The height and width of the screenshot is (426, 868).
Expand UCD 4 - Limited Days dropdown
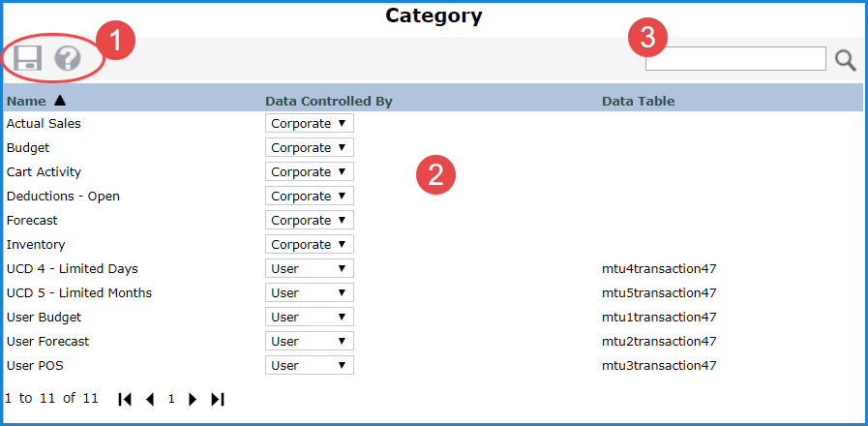tap(309, 269)
